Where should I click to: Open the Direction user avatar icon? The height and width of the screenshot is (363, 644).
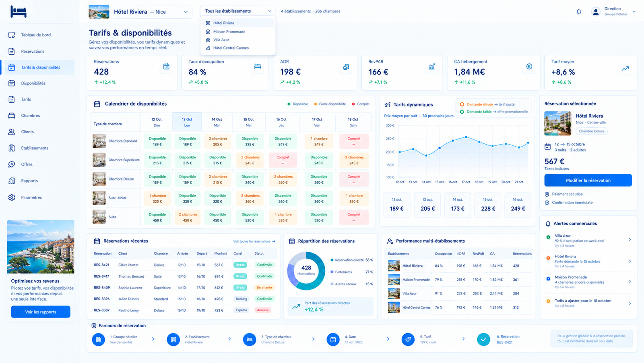click(596, 12)
